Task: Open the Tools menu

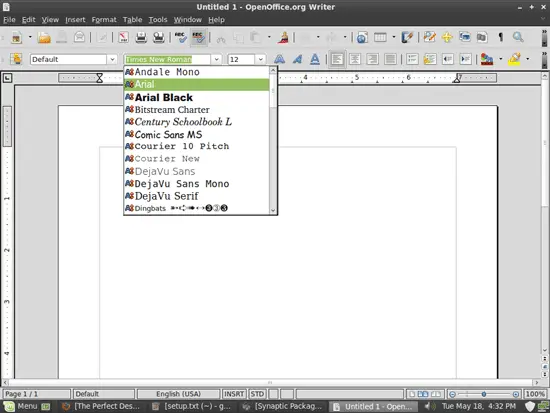Action: [x=157, y=20]
